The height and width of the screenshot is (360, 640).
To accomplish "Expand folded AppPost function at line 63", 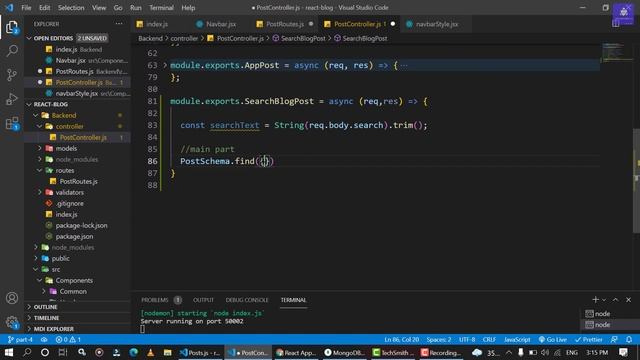I will [165, 65].
